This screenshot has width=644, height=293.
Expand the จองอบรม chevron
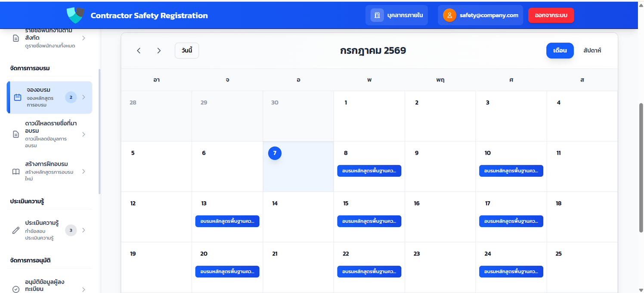click(x=84, y=97)
